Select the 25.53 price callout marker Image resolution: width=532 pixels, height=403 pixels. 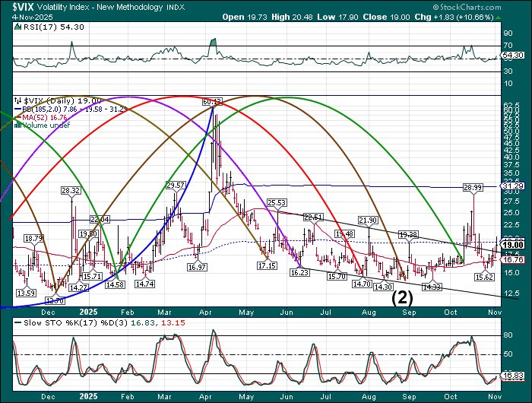tap(276, 203)
